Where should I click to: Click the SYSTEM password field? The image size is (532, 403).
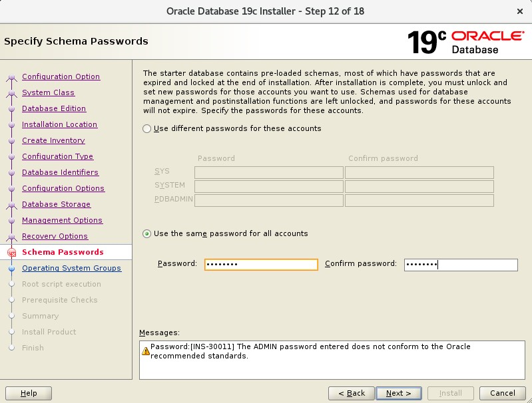(269, 186)
